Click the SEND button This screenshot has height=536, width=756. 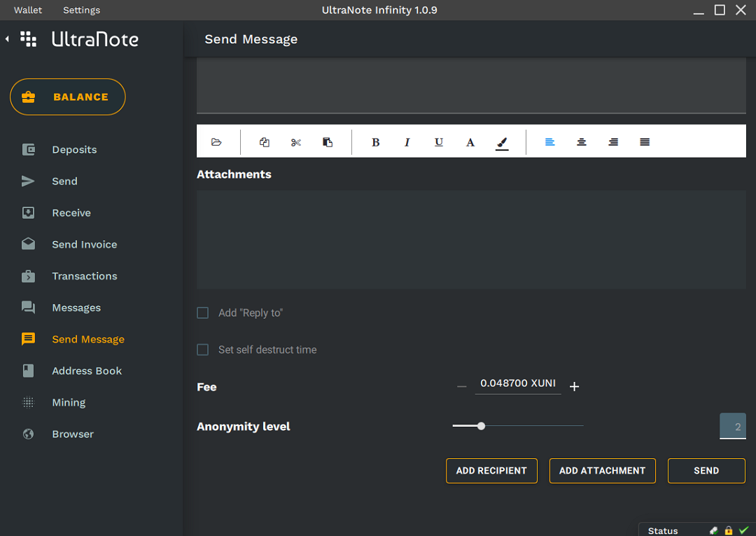click(x=706, y=470)
